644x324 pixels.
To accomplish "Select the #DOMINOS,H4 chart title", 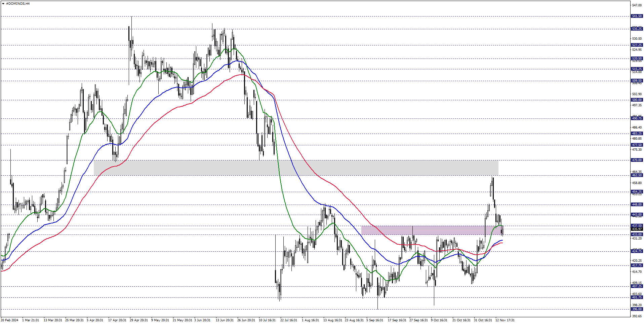I will tap(18, 4).
